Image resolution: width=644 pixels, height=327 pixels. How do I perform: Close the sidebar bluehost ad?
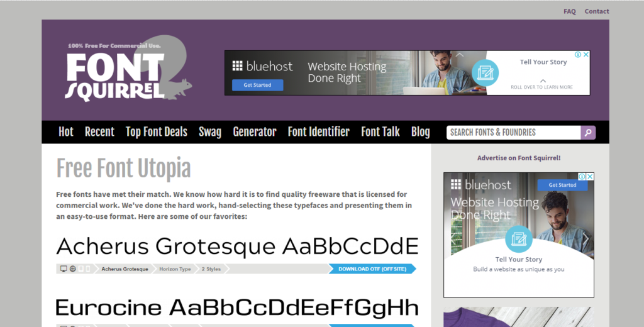tap(590, 177)
